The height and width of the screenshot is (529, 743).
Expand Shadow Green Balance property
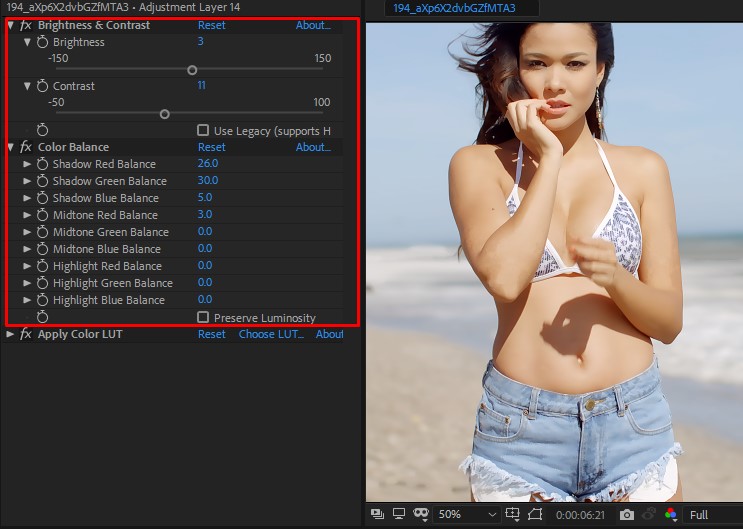27,181
